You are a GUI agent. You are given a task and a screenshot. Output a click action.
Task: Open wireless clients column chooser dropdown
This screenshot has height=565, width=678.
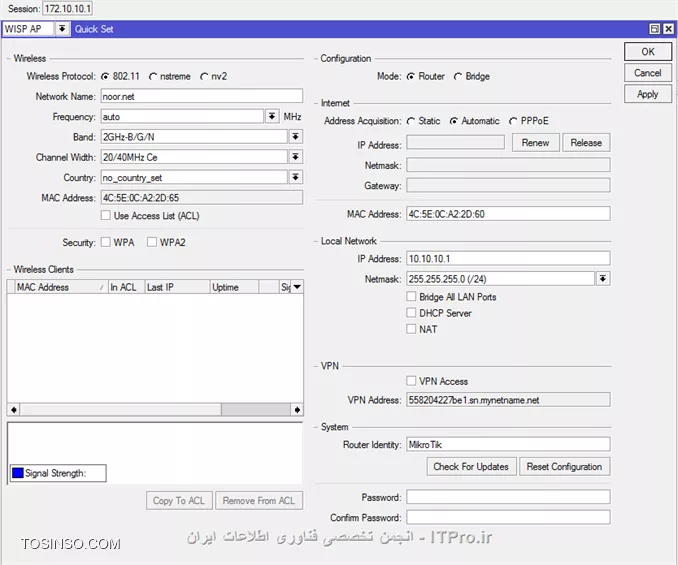tap(297, 287)
